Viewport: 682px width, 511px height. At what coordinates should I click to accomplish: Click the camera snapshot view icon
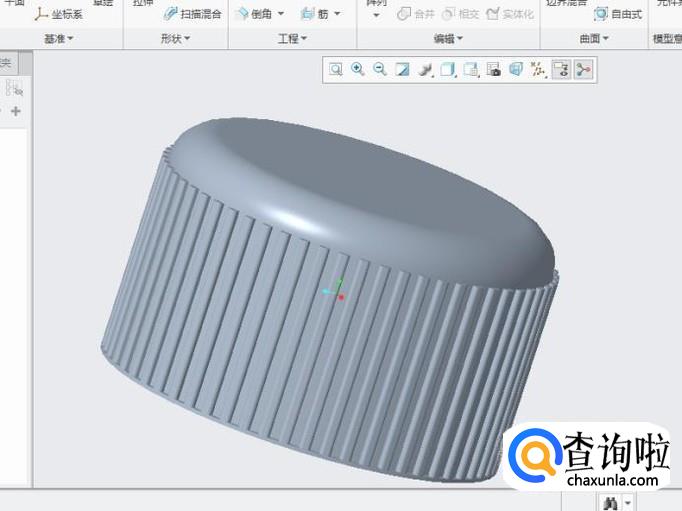pyautogui.click(x=493, y=70)
